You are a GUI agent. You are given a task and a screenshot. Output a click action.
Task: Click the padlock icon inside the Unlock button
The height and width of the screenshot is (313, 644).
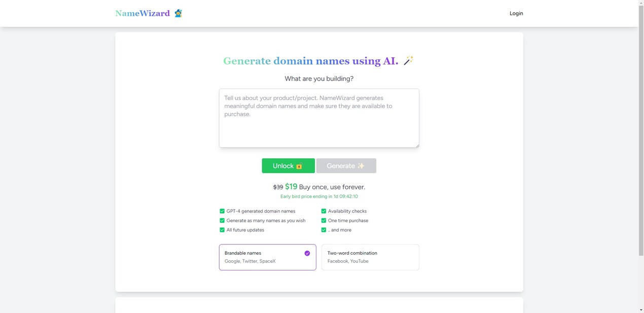(299, 165)
